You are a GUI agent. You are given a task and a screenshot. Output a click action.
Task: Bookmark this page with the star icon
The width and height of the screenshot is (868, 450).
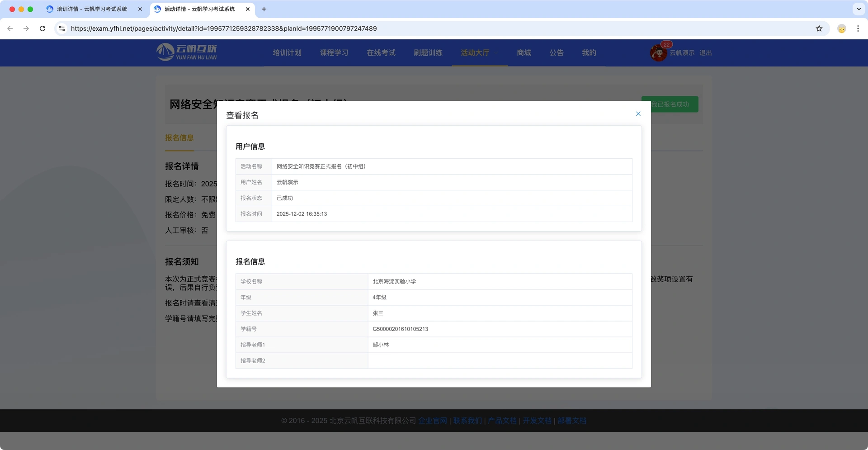819,28
